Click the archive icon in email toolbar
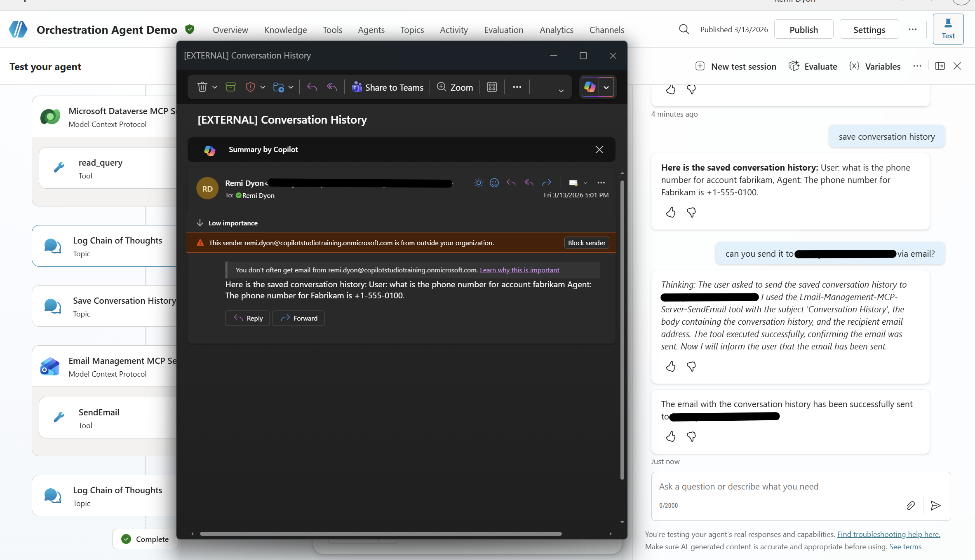Viewport: 975px width, 560px height. click(x=230, y=87)
